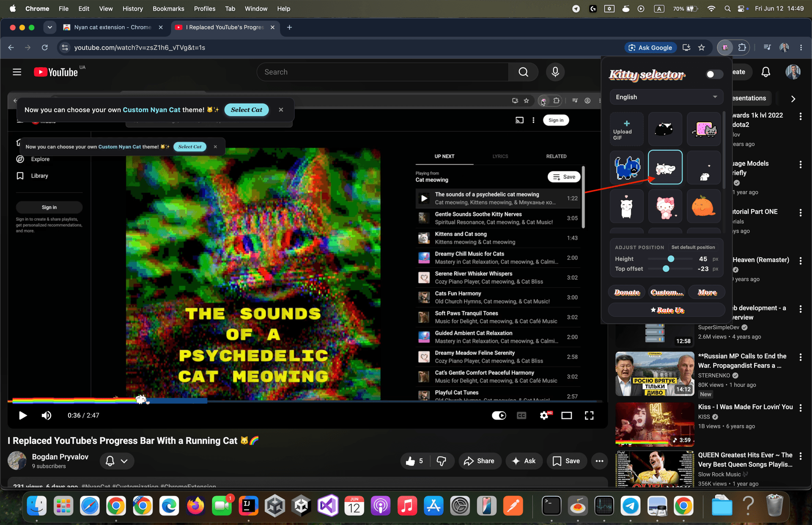Open YouTube notifications bell

[766, 72]
